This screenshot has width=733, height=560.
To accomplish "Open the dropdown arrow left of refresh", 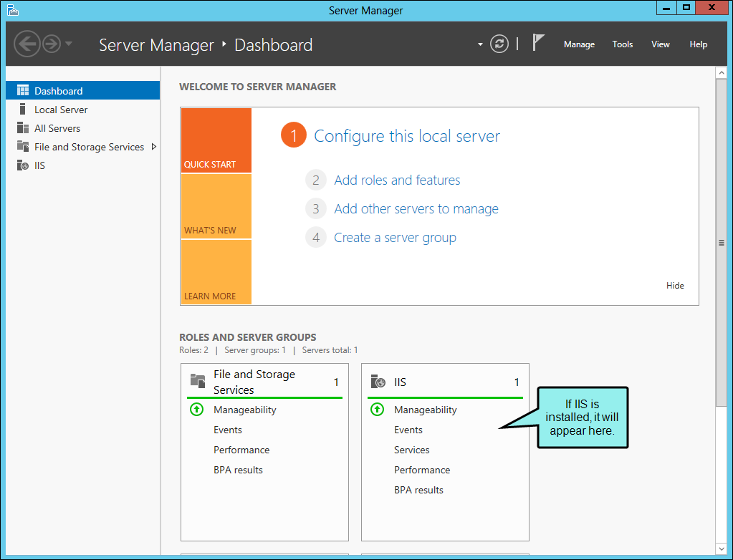I will pyautogui.click(x=480, y=44).
